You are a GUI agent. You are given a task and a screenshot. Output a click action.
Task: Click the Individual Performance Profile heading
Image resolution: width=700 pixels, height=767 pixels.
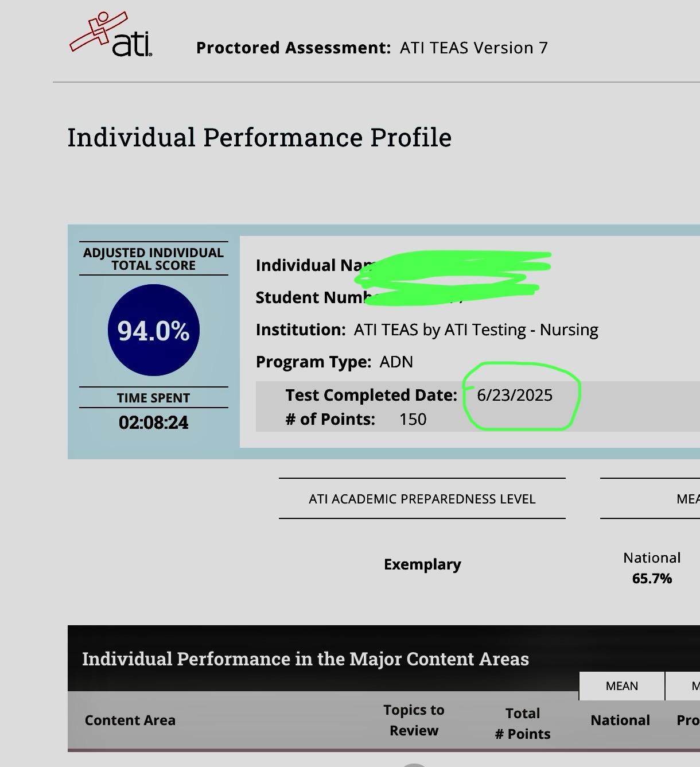tap(259, 138)
